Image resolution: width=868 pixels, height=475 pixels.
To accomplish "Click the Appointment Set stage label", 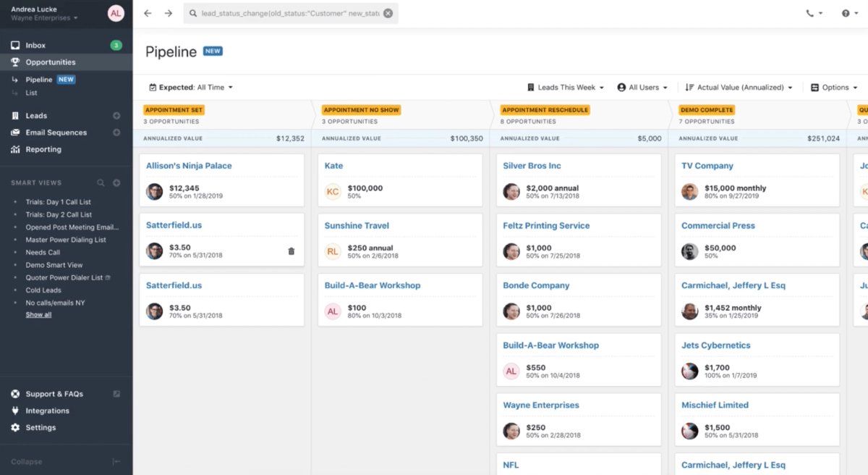I will tap(174, 110).
